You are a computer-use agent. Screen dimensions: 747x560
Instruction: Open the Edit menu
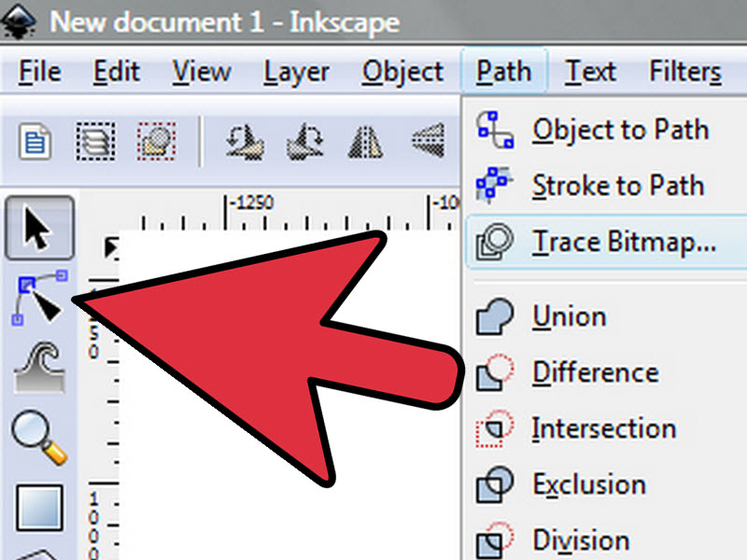[116, 73]
